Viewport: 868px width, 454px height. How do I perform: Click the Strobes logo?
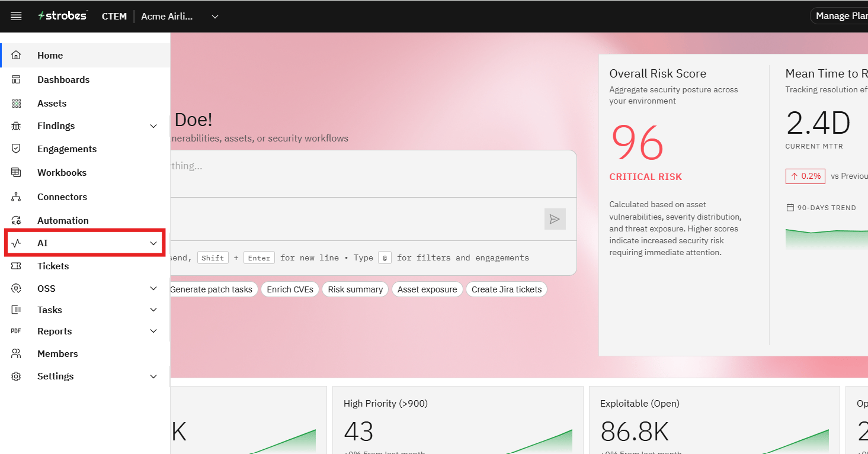[x=63, y=16]
